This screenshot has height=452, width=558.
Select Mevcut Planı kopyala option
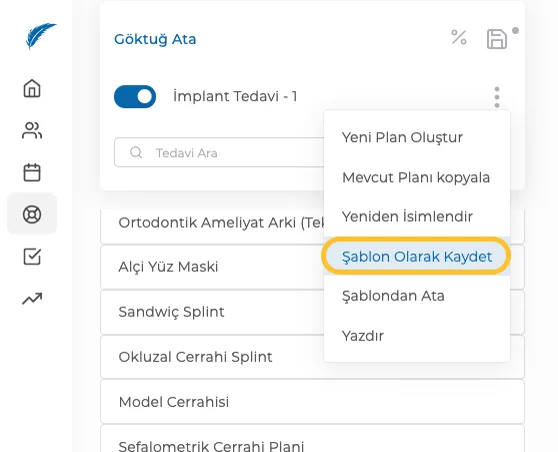417,177
